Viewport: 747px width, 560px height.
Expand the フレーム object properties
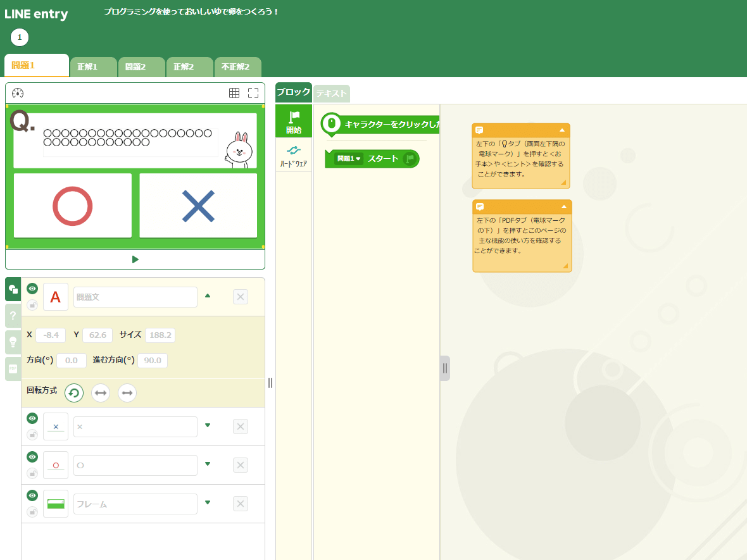tap(208, 502)
